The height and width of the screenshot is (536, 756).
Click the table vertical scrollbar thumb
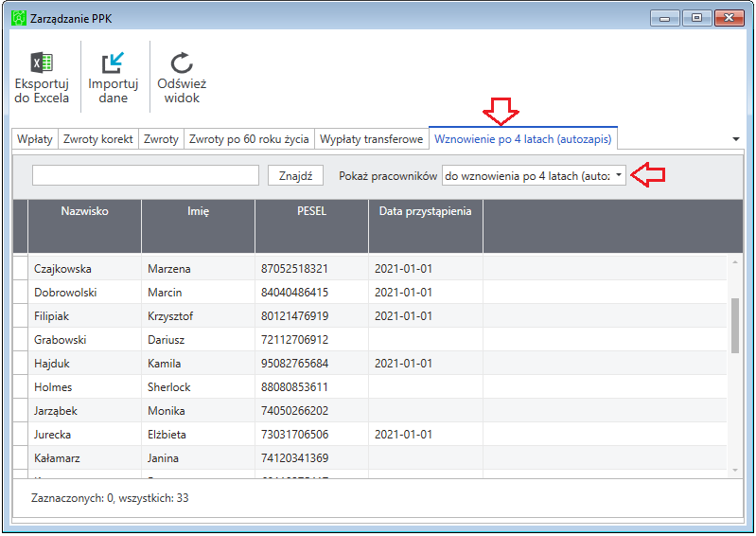735,326
